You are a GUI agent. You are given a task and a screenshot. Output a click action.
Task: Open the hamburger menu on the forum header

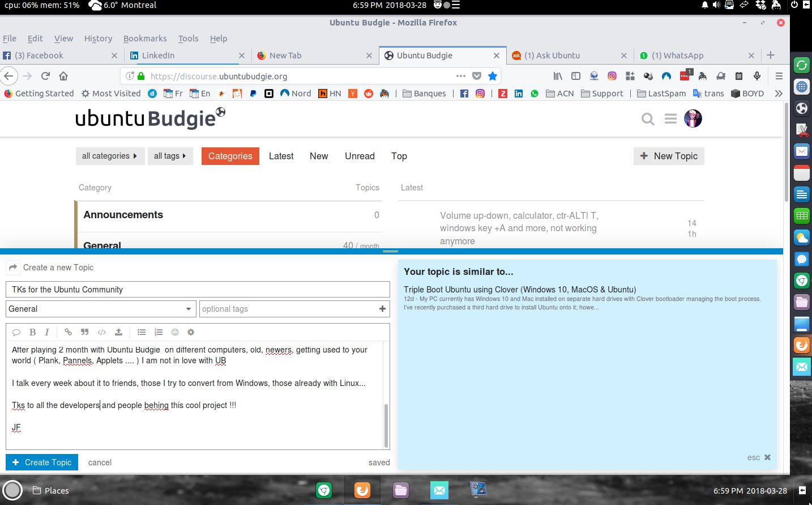coord(670,119)
